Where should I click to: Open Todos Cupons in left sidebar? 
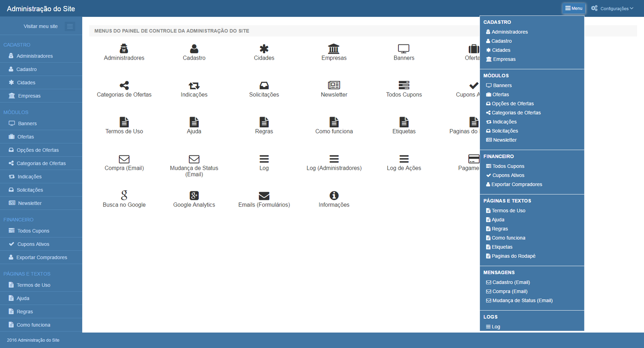tap(41, 231)
